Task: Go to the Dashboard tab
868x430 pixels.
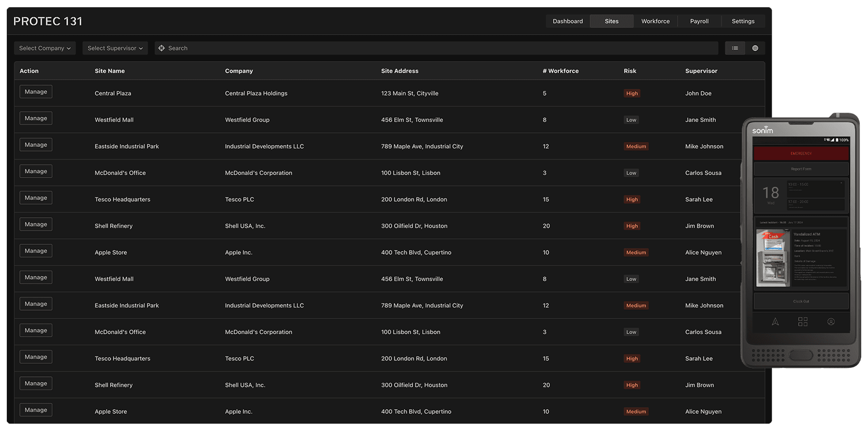Action: tap(568, 21)
